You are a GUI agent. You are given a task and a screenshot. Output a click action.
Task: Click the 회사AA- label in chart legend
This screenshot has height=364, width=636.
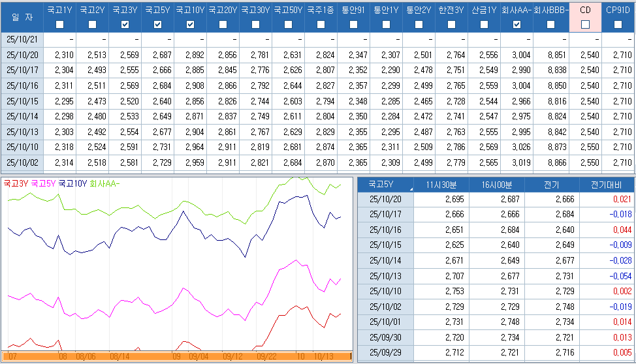point(104,183)
